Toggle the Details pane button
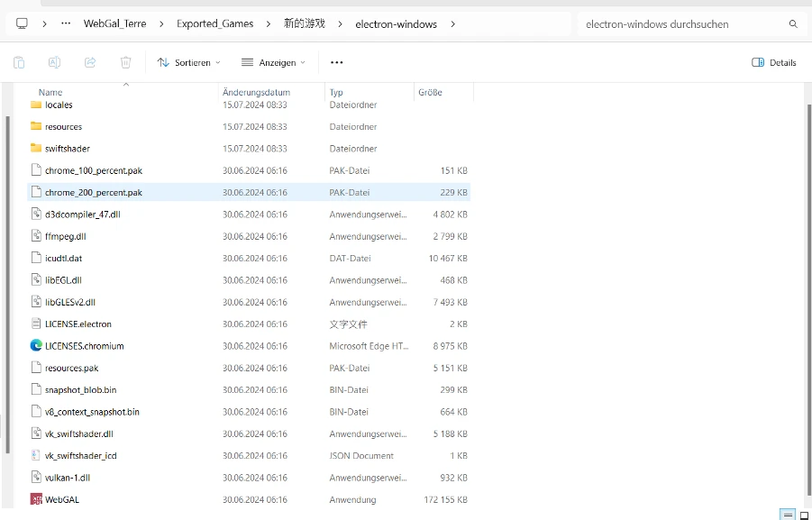812x520 pixels. click(x=774, y=62)
